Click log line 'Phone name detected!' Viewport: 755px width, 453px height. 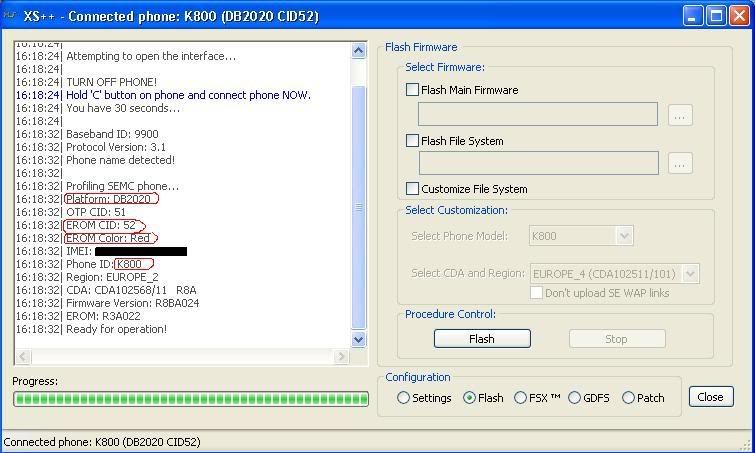(120, 160)
